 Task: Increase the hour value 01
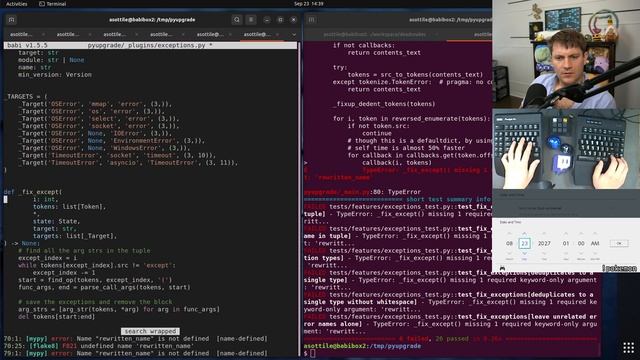tap(566, 233)
